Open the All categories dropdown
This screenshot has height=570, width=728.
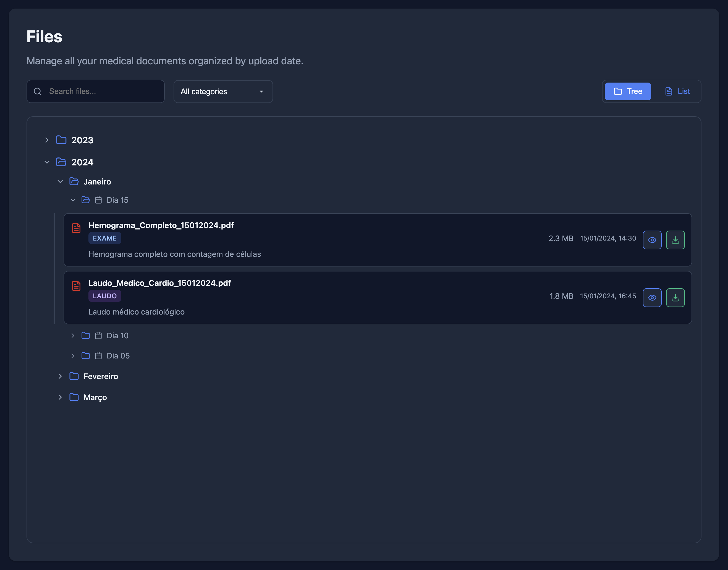point(223,91)
